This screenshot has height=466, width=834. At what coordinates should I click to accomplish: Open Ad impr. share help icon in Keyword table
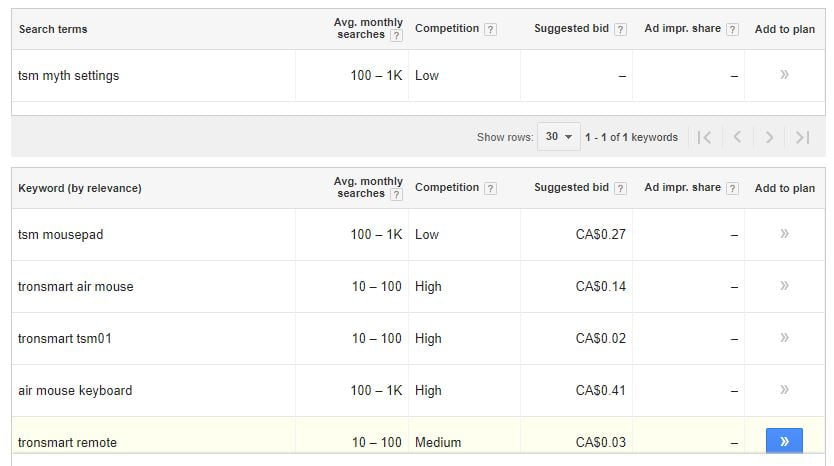click(x=732, y=188)
